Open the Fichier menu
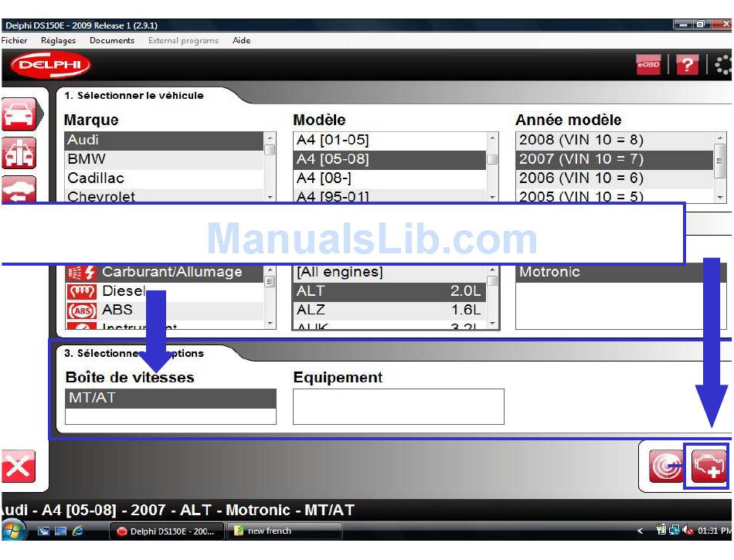Screen dimensions: 734x560 15,40
